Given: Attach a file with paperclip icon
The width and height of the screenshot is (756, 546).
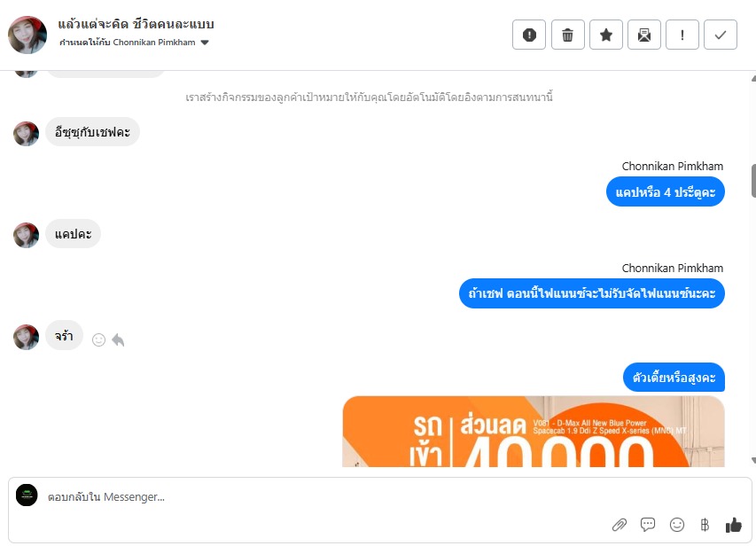Looking at the screenshot, I should [620, 525].
